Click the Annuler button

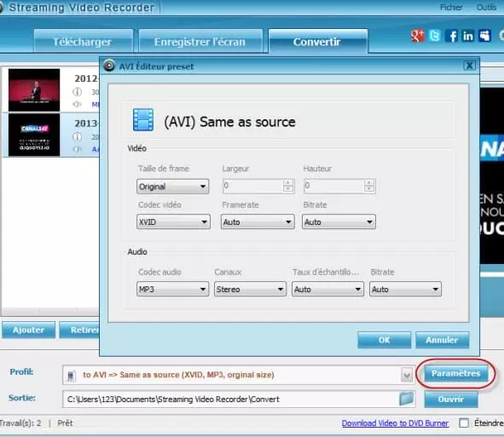[442, 340]
